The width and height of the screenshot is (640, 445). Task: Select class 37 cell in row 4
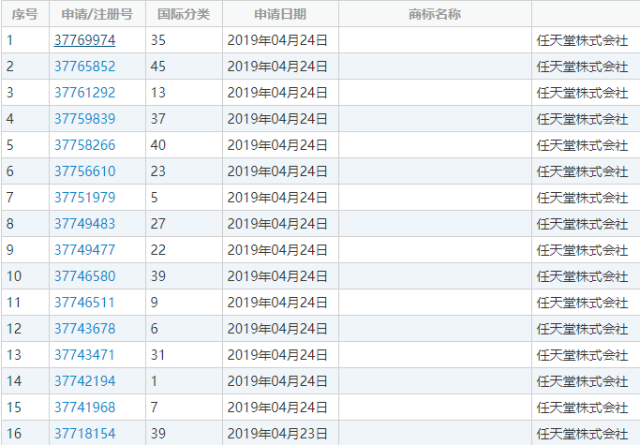[x=184, y=119]
